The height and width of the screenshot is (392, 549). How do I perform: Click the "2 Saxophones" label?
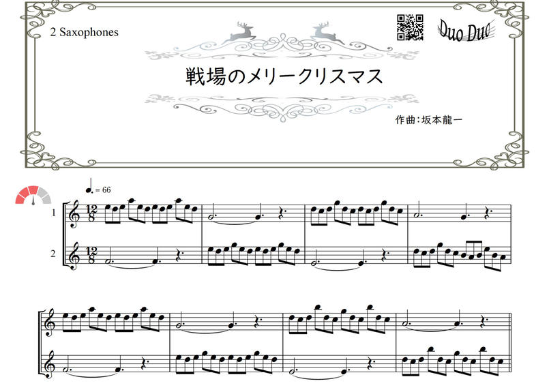84,32
